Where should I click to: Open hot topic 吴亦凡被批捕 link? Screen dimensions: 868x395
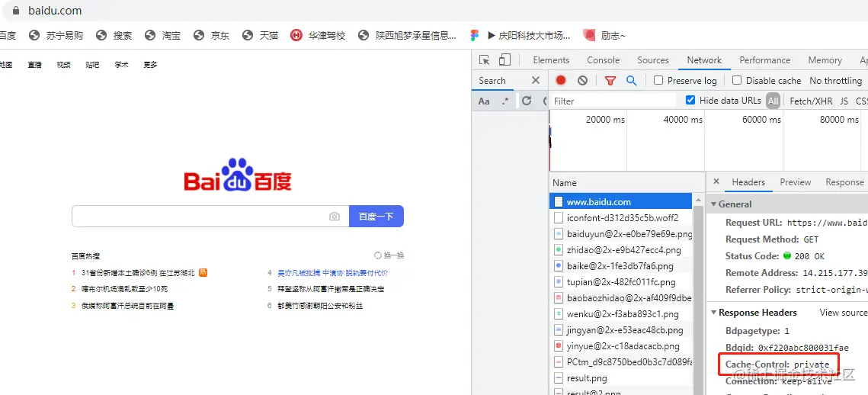pos(333,272)
